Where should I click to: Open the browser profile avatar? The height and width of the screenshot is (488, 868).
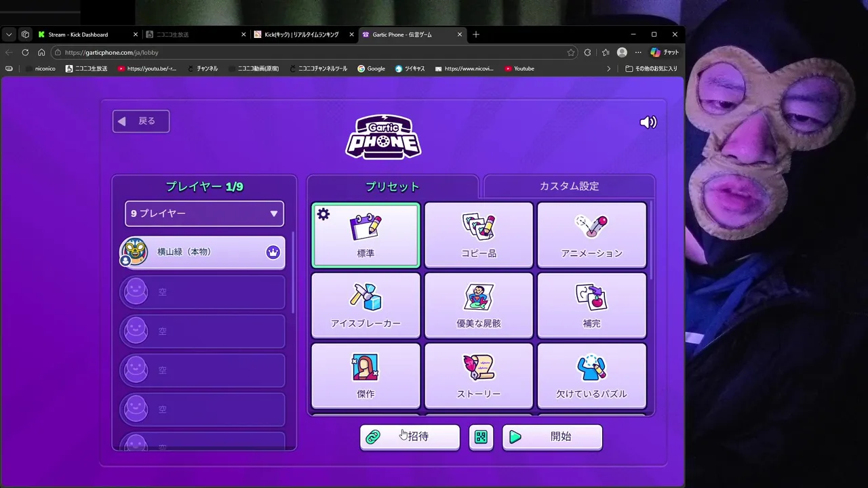point(622,52)
